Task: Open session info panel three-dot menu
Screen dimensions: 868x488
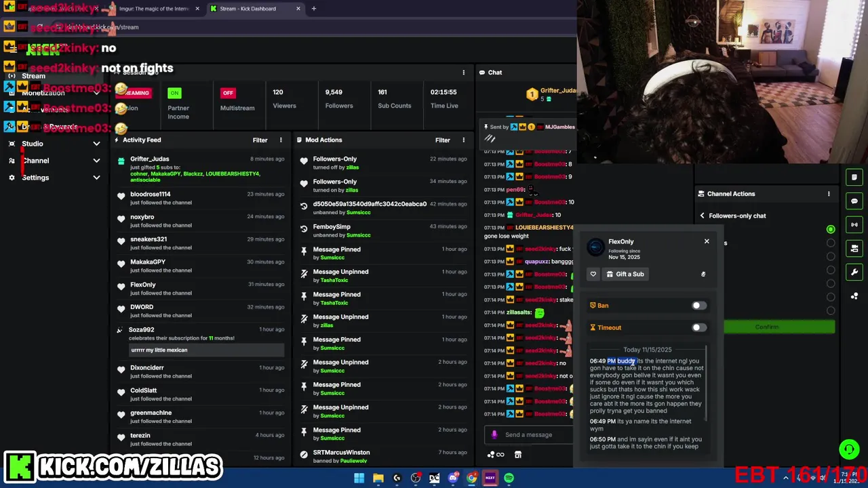Action: (x=464, y=73)
